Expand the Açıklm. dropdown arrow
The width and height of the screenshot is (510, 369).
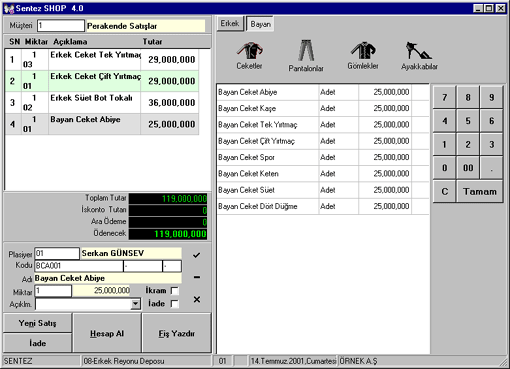coord(135,304)
